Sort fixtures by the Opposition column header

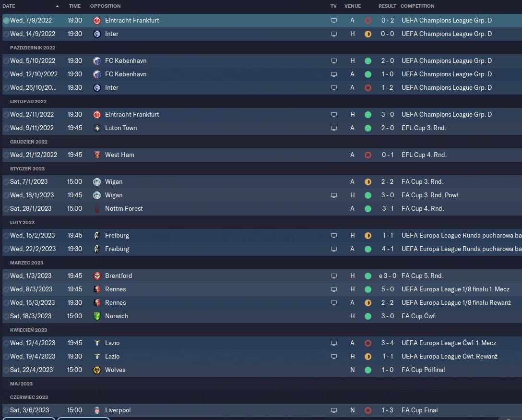click(x=106, y=6)
